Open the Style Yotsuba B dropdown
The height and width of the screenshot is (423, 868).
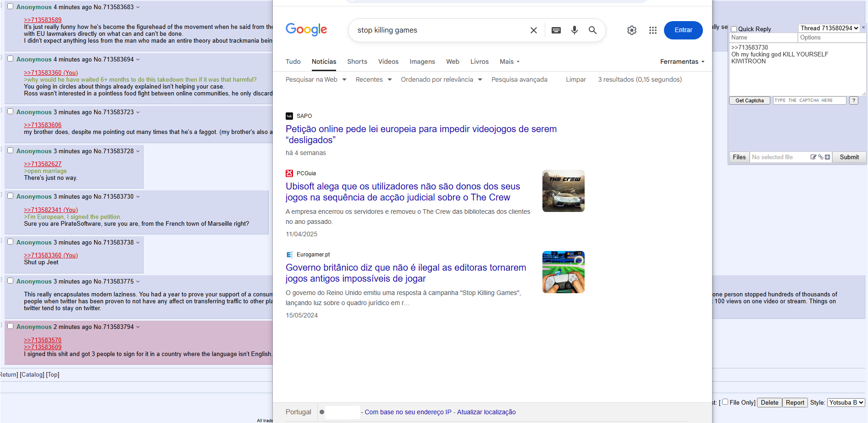point(846,402)
